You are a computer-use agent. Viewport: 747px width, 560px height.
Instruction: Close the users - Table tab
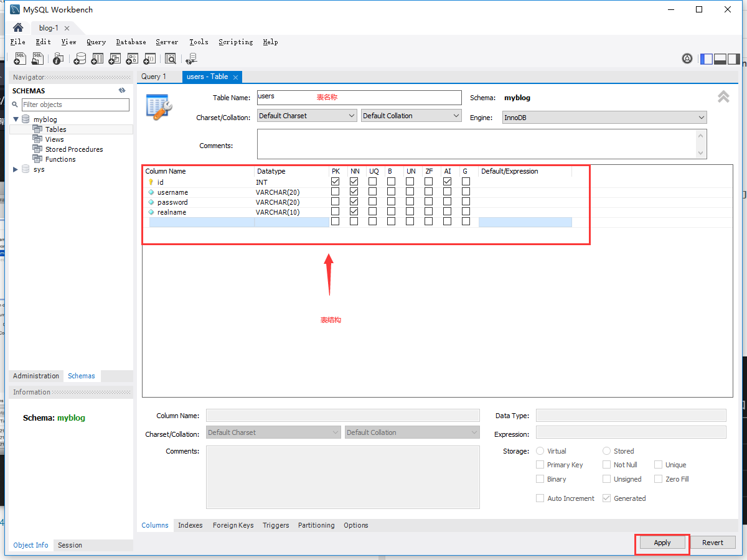pos(235,77)
